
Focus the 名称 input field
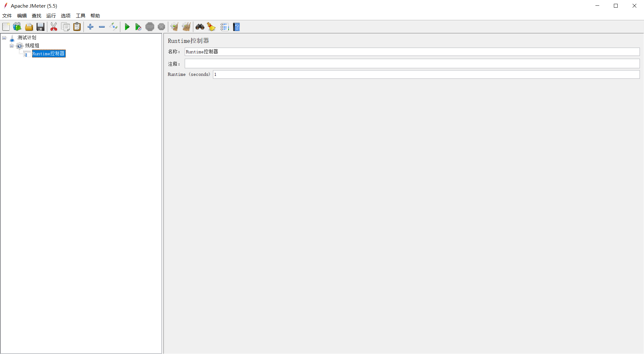412,52
